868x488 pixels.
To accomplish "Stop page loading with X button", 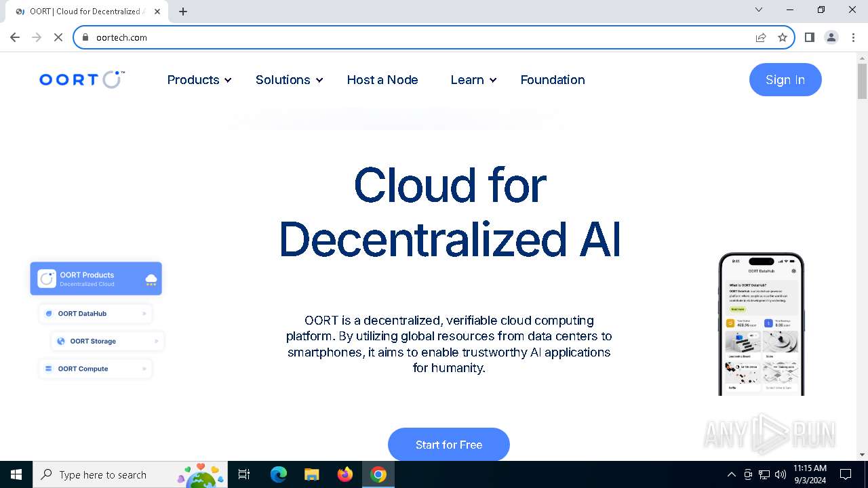I will click(x=58, y=37).
